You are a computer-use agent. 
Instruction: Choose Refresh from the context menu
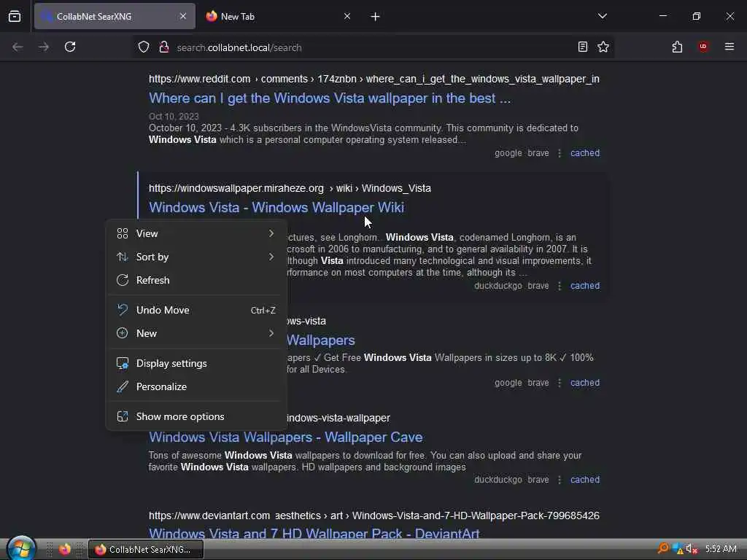click(196, 280)
